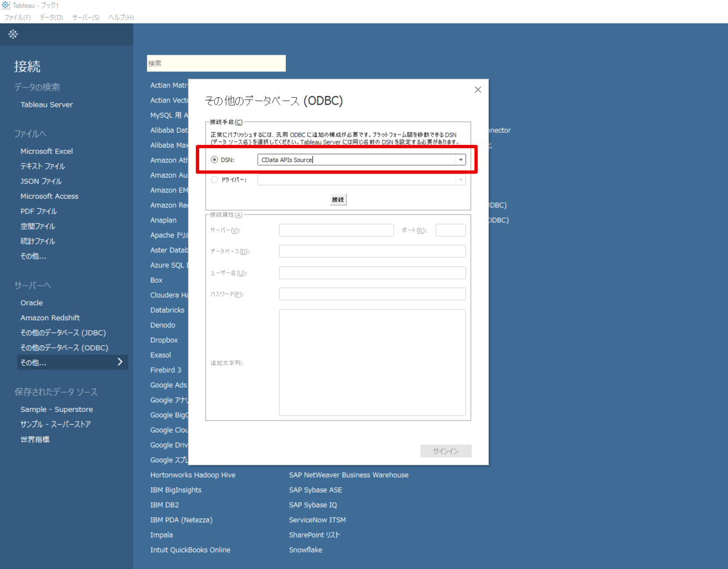Choose Microsoft Access connection

(49, 196)
